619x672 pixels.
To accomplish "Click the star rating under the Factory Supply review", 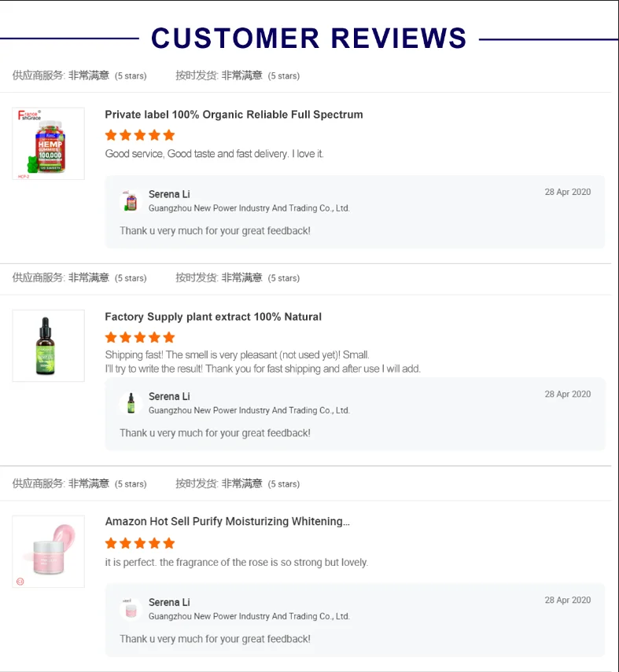I will click(x=140, y=337).
